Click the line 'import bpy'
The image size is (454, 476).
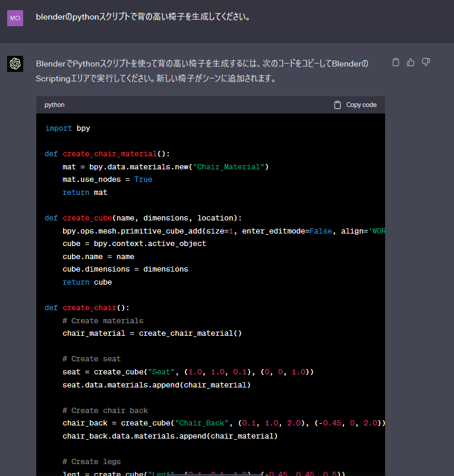68,128
